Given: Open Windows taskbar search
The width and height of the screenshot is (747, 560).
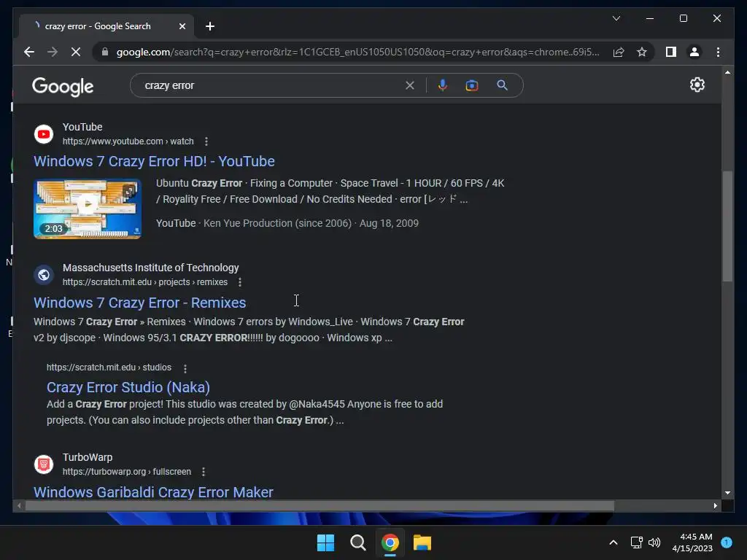Looking at the screenshot, I should point(357,542).
